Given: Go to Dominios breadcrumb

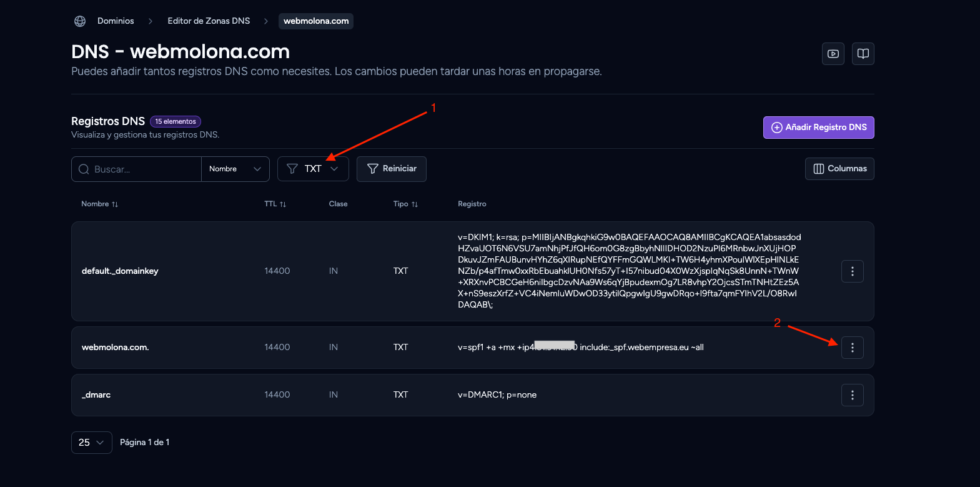Looking at the screenshot, I should [116, 21].
